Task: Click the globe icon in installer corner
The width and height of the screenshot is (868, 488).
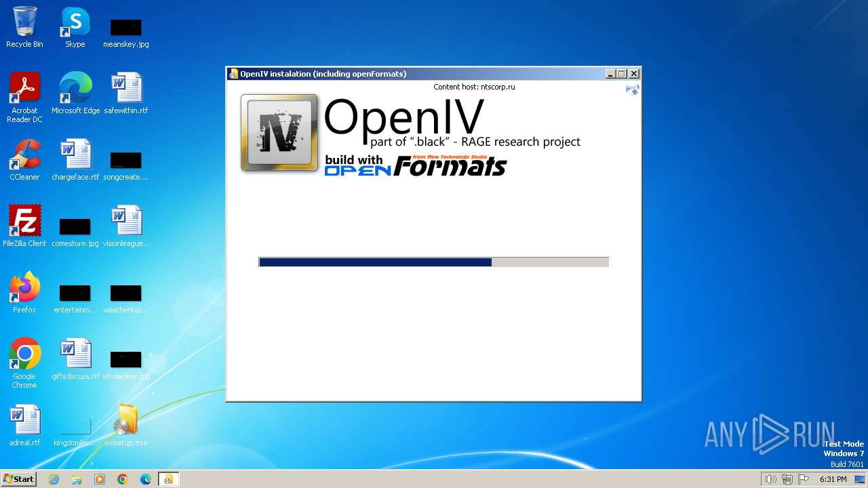Action: 632,89
